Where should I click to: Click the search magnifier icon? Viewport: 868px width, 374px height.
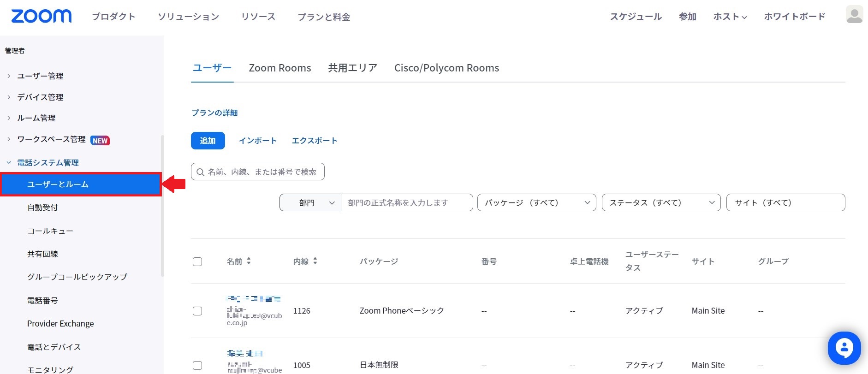coord(200,172)
